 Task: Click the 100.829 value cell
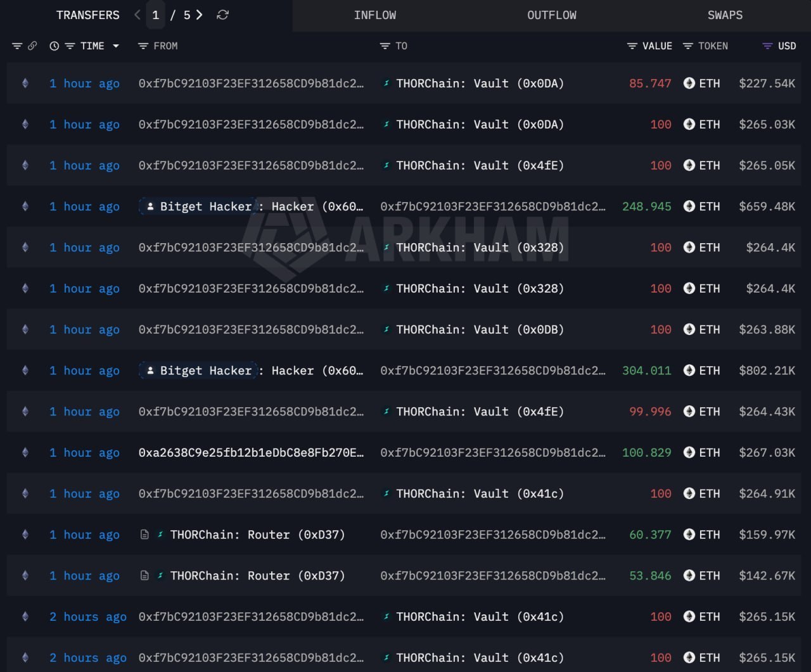pyautogui.click(x=646, y=453)
